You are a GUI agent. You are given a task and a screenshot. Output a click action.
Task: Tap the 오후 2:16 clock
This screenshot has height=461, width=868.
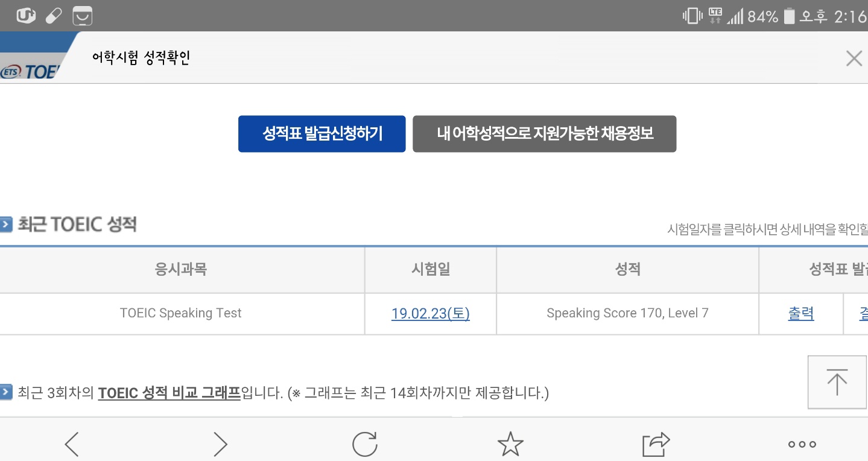tap(833, 17)
